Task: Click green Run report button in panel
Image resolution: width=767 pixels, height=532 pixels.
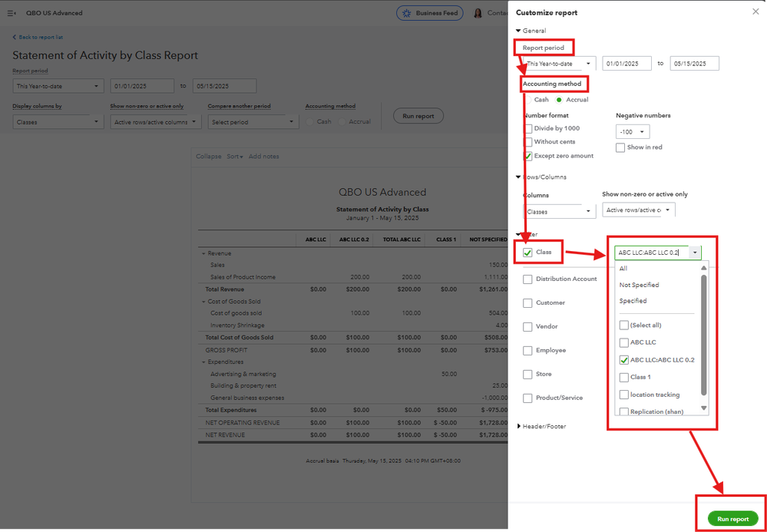Action: 732,519
